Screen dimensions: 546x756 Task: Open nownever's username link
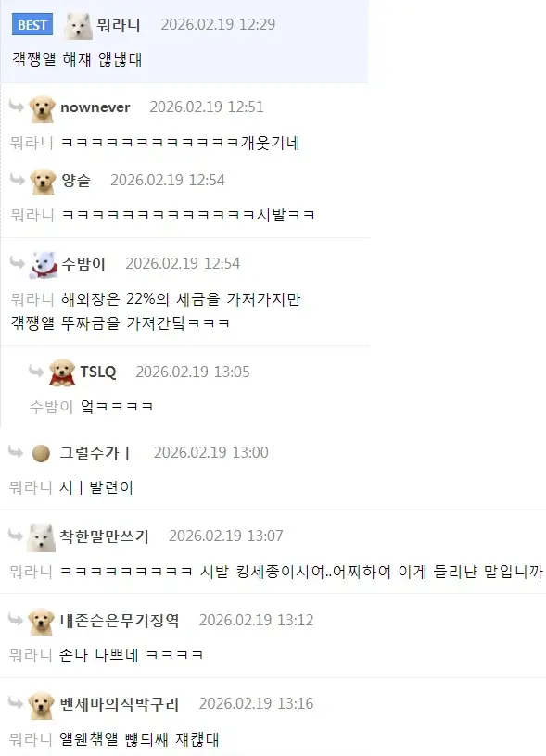(x=95, y=107)
